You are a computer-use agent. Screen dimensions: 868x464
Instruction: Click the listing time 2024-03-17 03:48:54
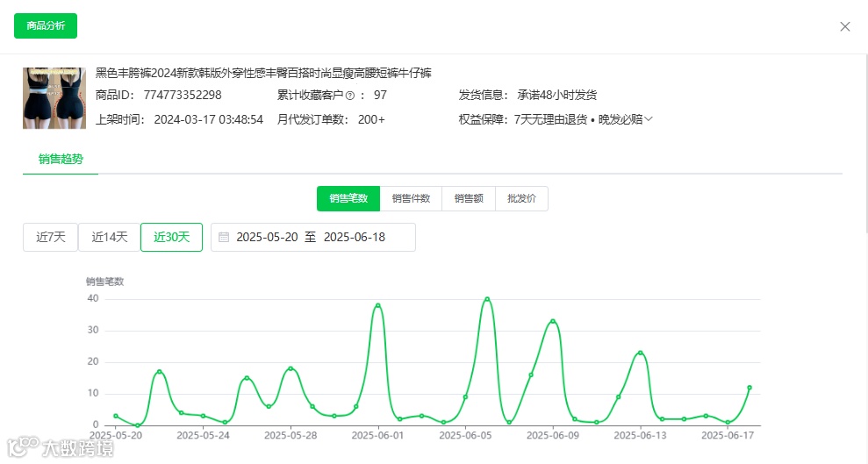click(208, 119)
